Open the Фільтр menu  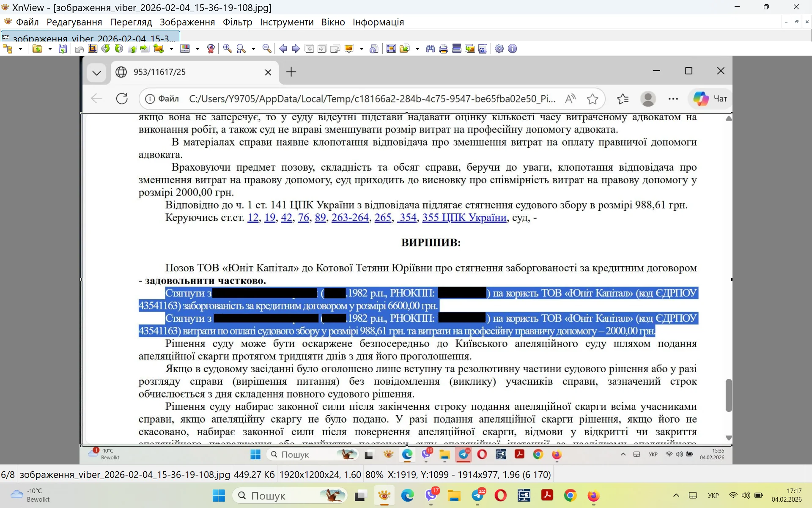237,22
